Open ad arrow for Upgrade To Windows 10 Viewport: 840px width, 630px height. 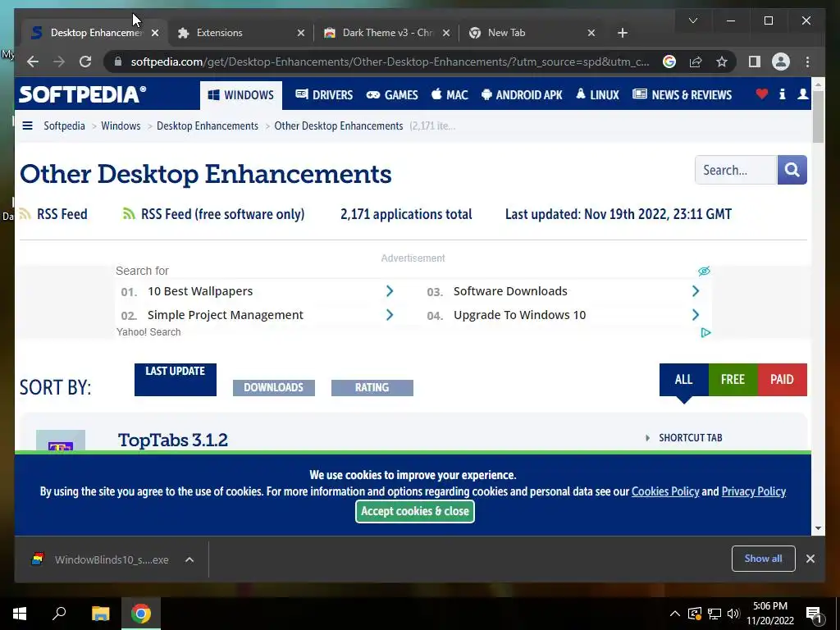pos(696,315)
